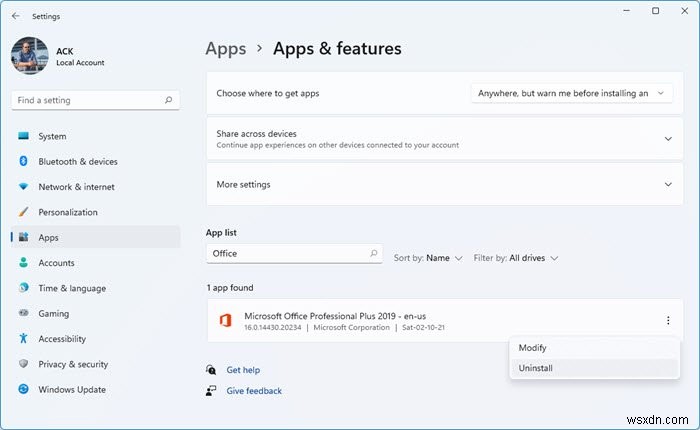Click the search magnifier in Find a setting
700x430 pixels.
click(169, 100)
